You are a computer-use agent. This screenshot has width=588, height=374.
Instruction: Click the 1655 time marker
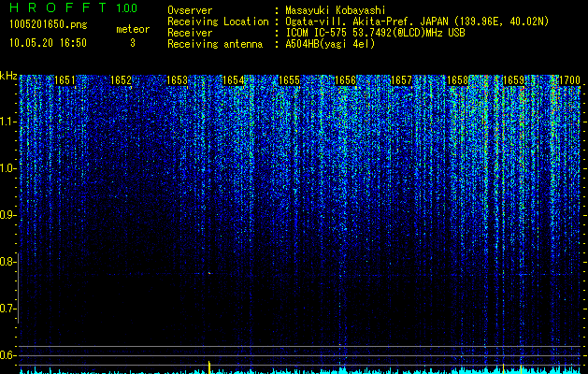(289, 80)
